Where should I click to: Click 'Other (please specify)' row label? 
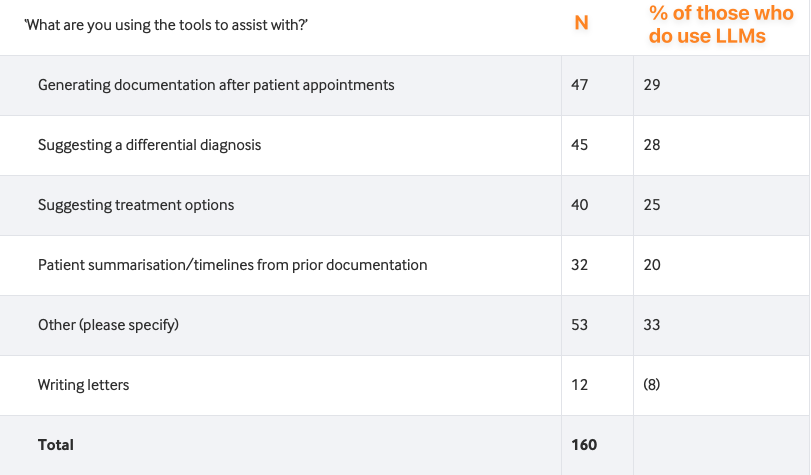(x=109, y=325)
